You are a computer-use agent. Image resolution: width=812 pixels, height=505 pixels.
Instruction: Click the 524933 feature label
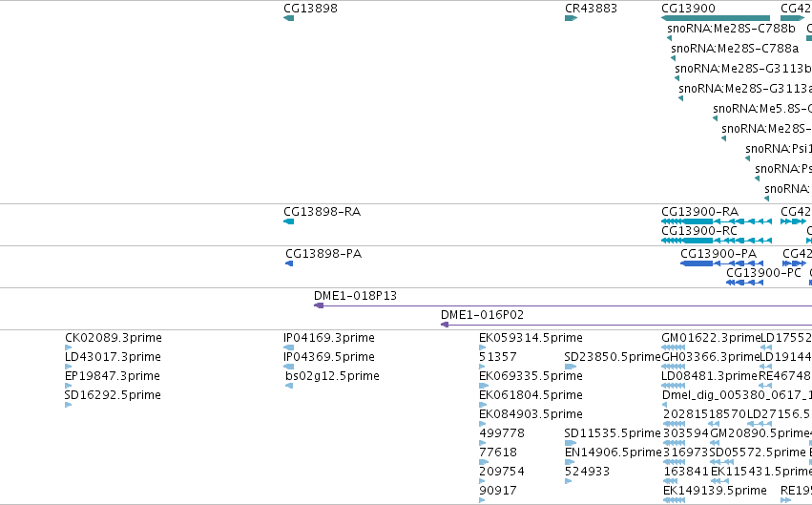click(587, 472)
